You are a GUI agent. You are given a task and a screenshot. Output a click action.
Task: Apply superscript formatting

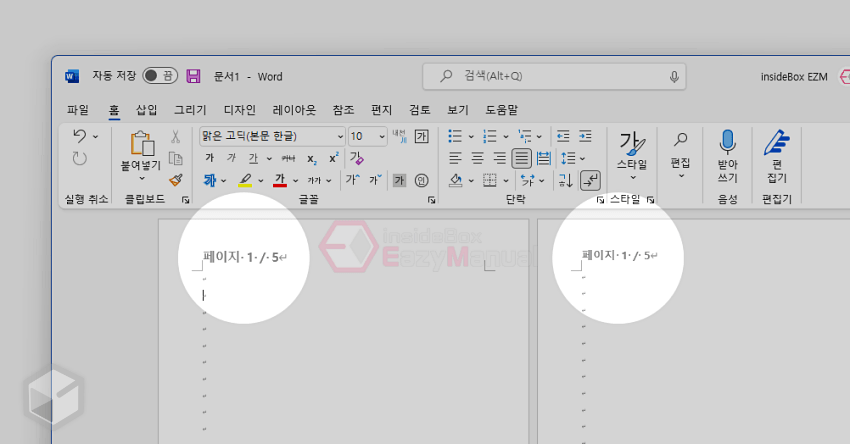coord(334,158)
